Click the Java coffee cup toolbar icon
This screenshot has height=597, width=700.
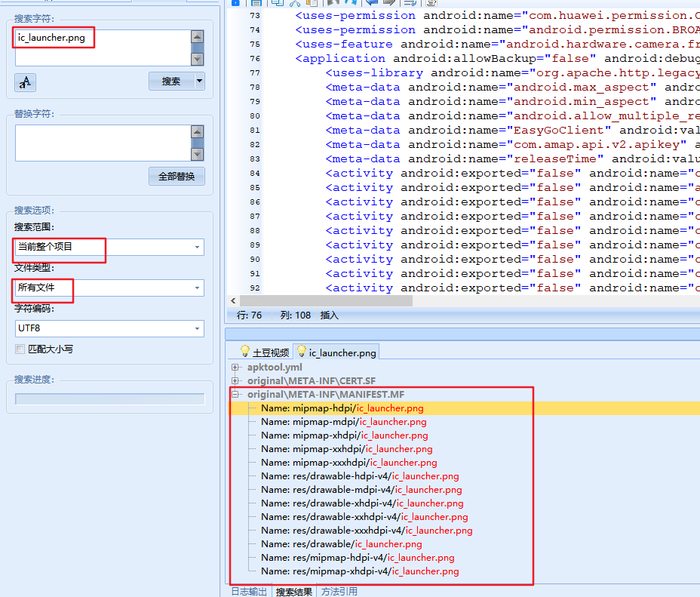coord(431,3)
